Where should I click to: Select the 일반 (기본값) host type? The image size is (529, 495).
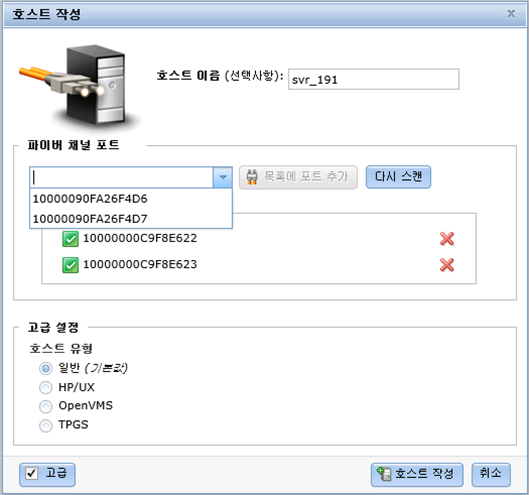pos(46,368)
